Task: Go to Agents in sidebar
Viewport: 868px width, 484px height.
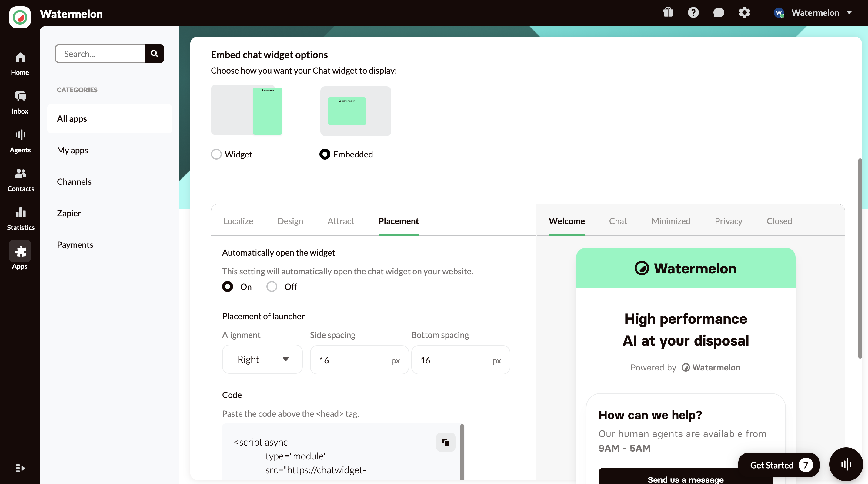Action: click(20, 141)
